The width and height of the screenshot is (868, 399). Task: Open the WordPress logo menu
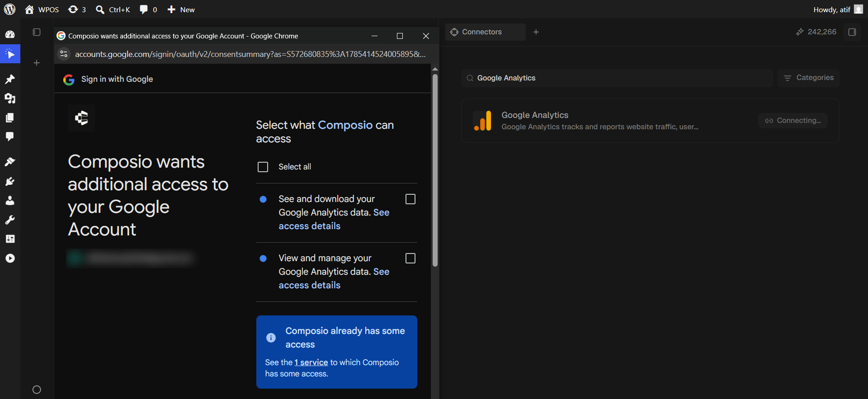(9, 9)
